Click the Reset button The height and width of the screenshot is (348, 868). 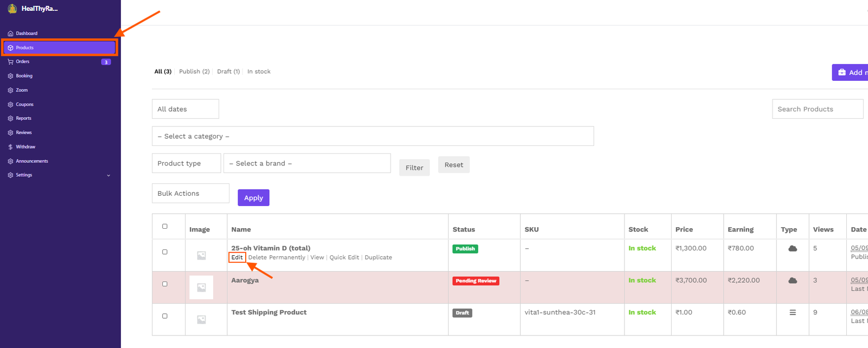(454, 165)
